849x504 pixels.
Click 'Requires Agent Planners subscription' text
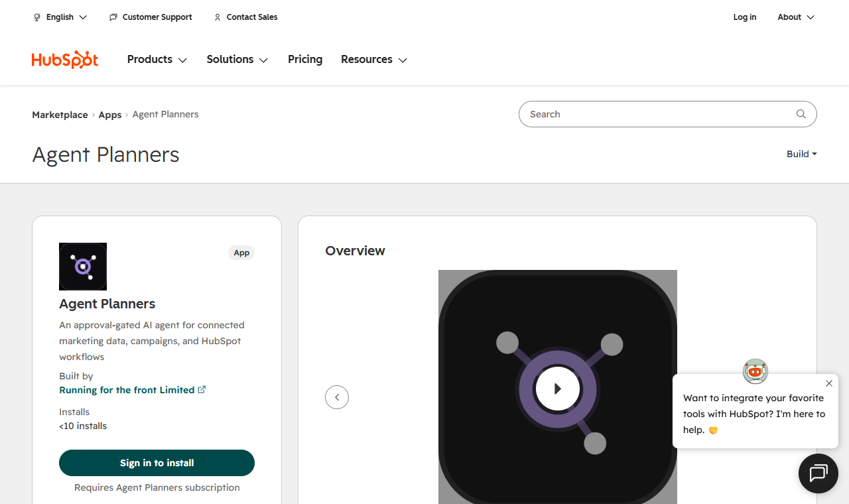[x=157, y=487]
